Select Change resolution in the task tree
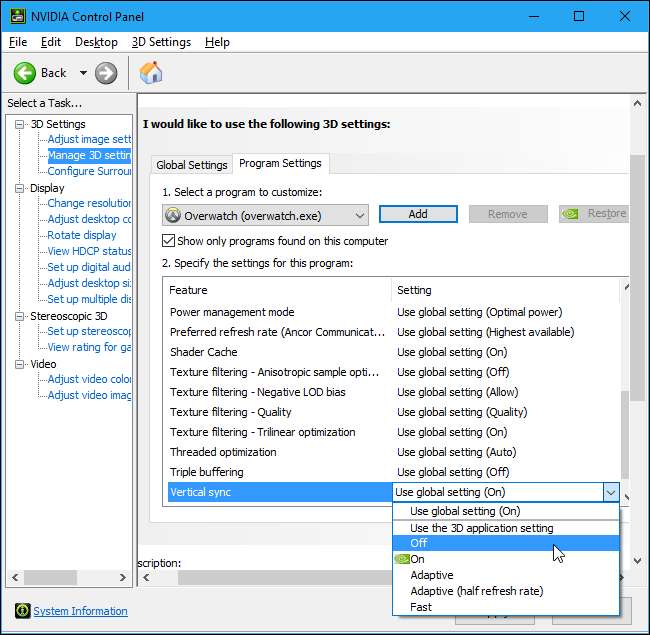Image resolution: width=650 pixels, height=635 pixels. pyautogui.click(x=89, y=203)
